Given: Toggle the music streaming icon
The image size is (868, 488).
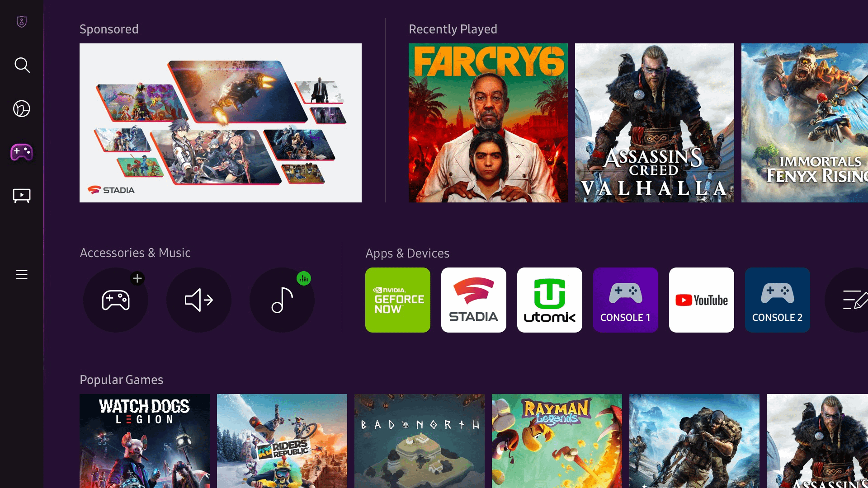Looking at the screenshot, I should click(x=281, y=300).
